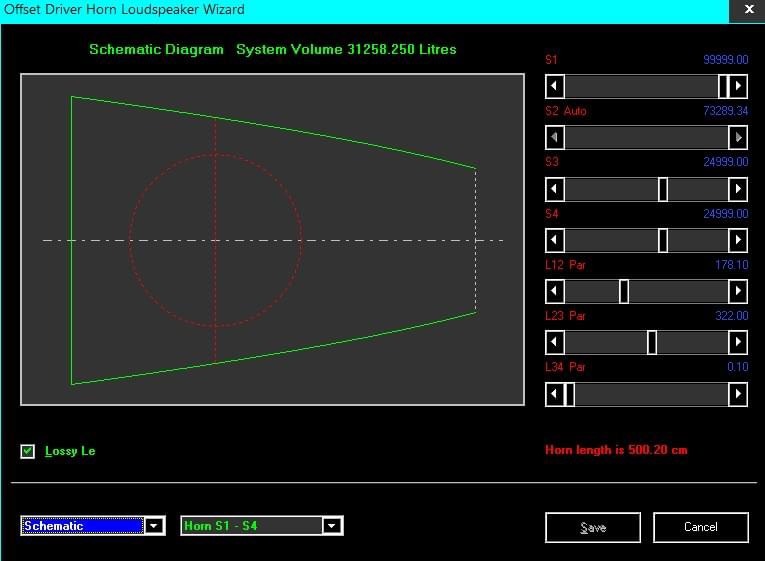Click the Horn length is 500.20 cm text
Viewport: 765px width, 561px height.
[x=616, y=450]
